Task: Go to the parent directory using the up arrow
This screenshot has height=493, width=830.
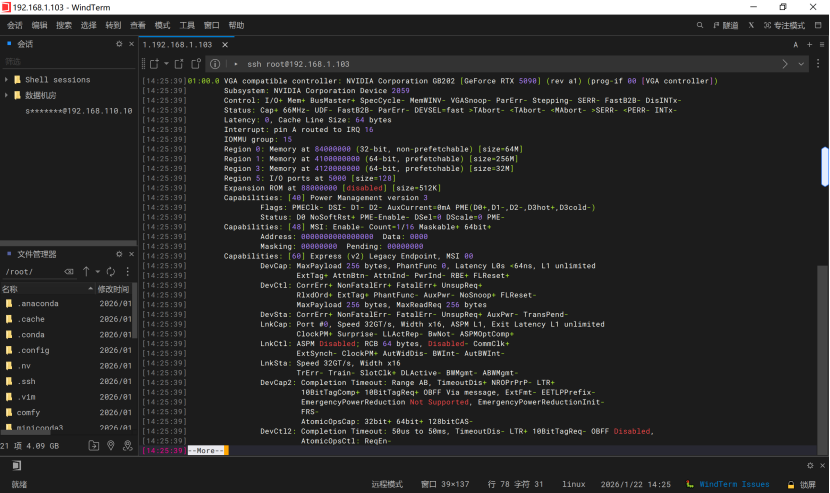Action: click(x=86, y=271)
